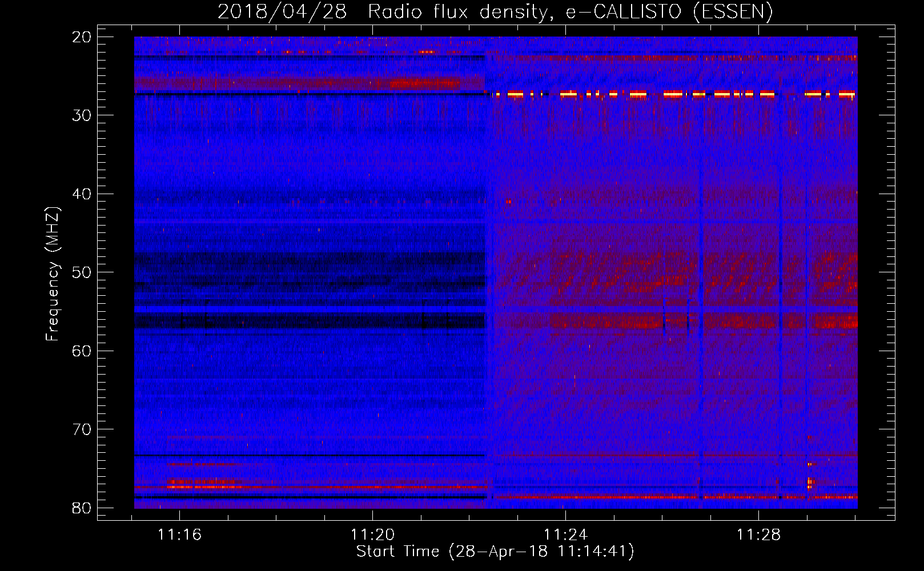Image resolution: width=924 pixels, height=571 pixels.
Task: Click the 60 frequency tick label
Action: pyautogui.click(x=82, y=351)
